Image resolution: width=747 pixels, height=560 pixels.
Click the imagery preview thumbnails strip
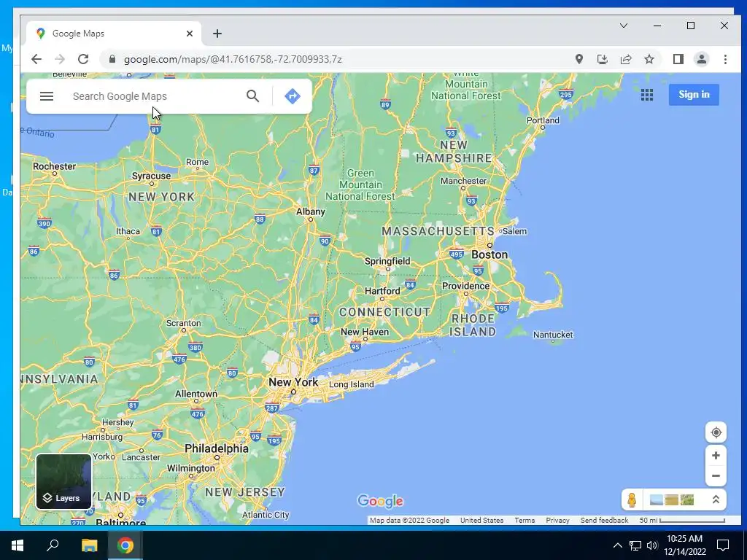[x=672, y=500]
